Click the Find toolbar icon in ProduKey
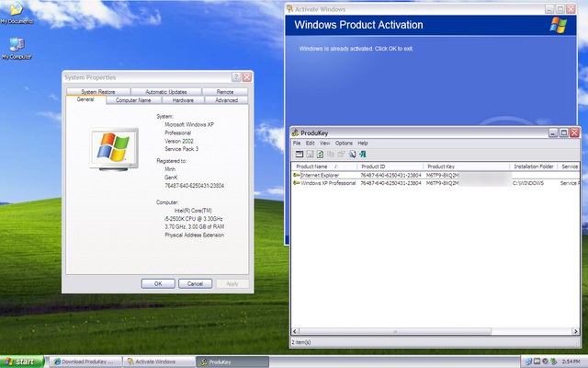588x368 pixels. pyautogui.click(x=352, y=154)
